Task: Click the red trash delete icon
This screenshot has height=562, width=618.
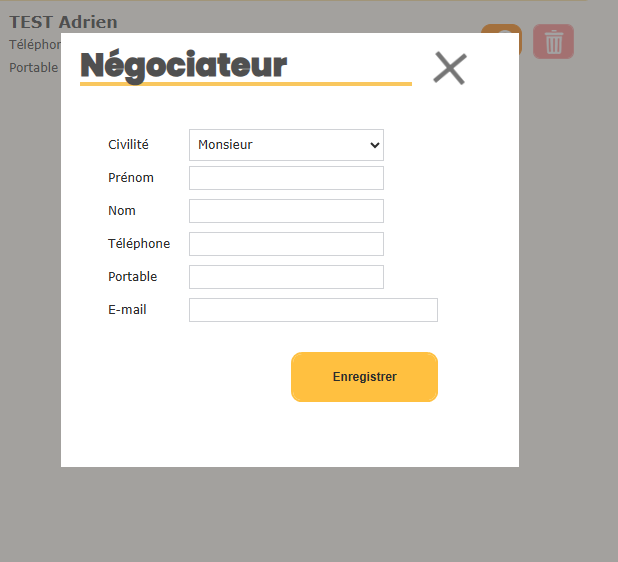Action: tap(553, 41)
